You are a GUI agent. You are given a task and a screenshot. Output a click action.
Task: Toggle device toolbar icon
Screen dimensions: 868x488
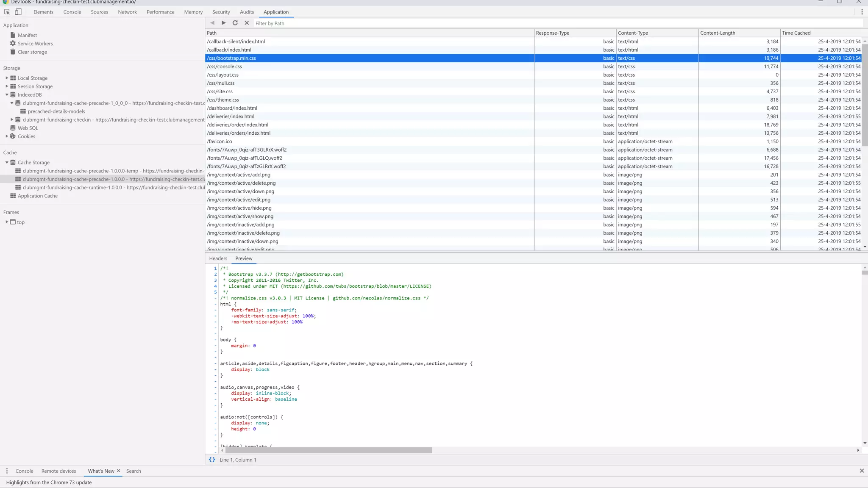coord(18,12)
